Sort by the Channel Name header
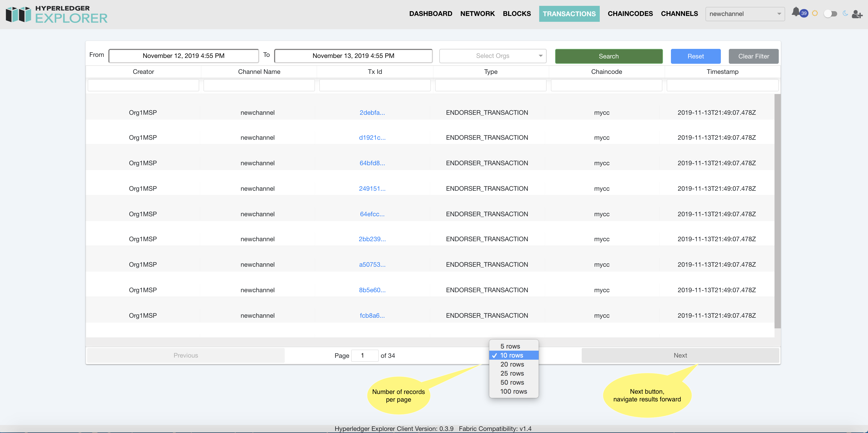Image resolution: width=868 pixels, height=433 pixels. coord(259,71)
